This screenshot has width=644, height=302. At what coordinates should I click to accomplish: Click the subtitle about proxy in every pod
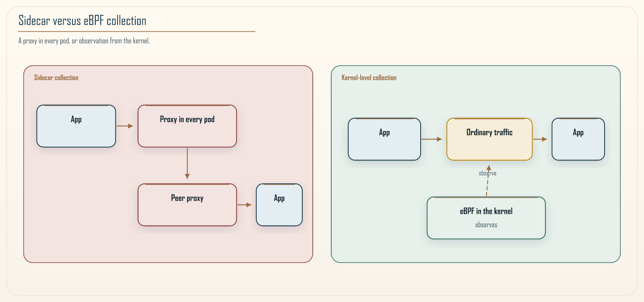point(84,41)
